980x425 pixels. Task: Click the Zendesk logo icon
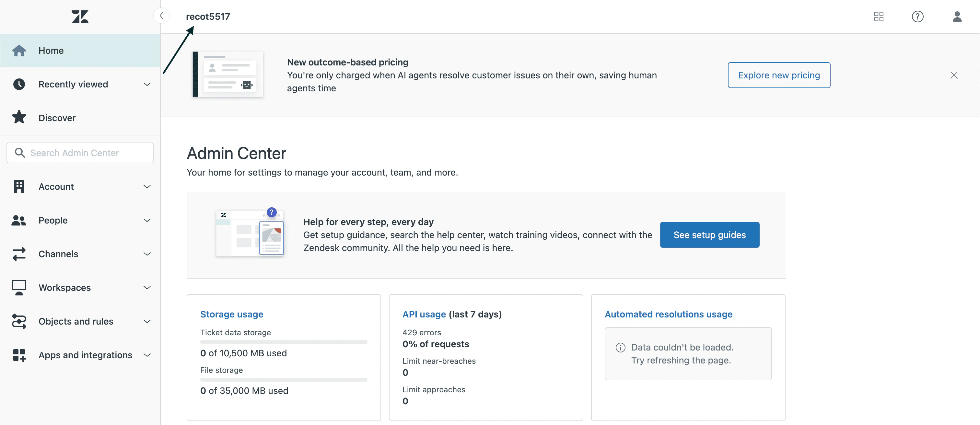click(80, 17)
